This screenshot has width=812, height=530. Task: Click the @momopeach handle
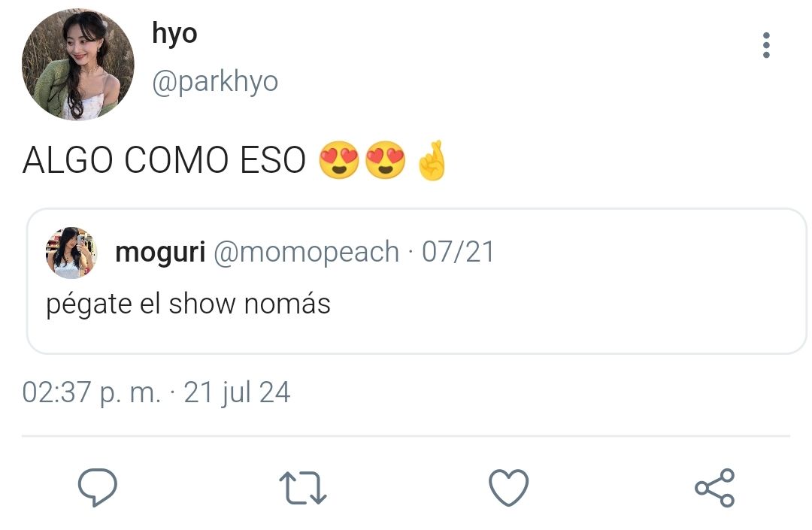pos(306,253)
